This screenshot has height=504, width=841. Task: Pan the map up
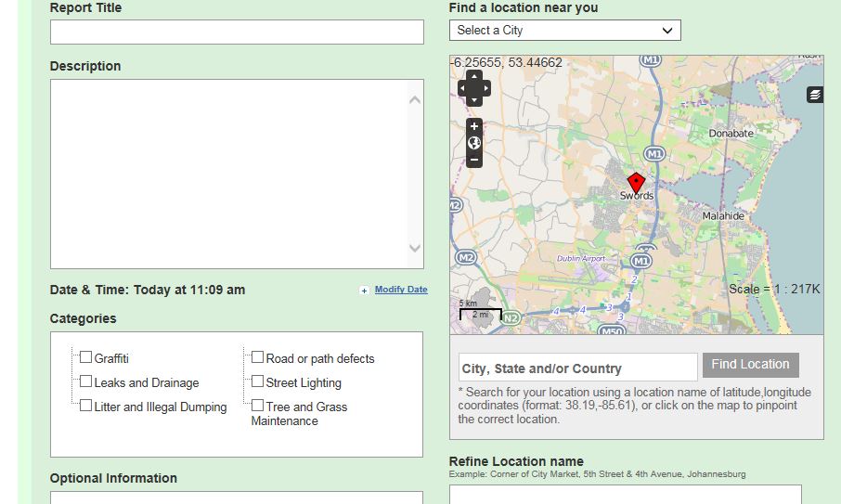[474, 76]
